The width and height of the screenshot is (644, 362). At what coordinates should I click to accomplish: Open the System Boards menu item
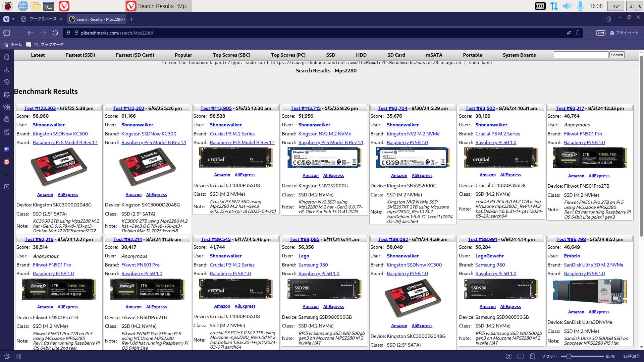[x=519, y=55]
